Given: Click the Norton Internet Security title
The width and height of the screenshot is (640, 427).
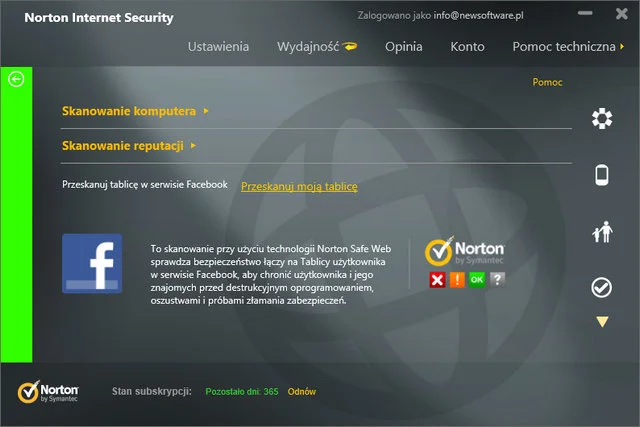Looking at the screenshot, I should (99, 18).
